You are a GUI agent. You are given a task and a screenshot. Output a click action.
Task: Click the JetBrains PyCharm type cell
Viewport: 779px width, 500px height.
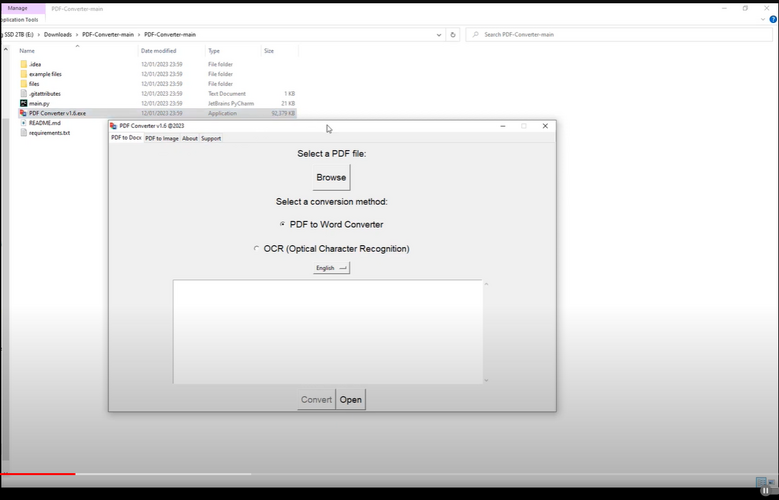click(x=231, y=103)
